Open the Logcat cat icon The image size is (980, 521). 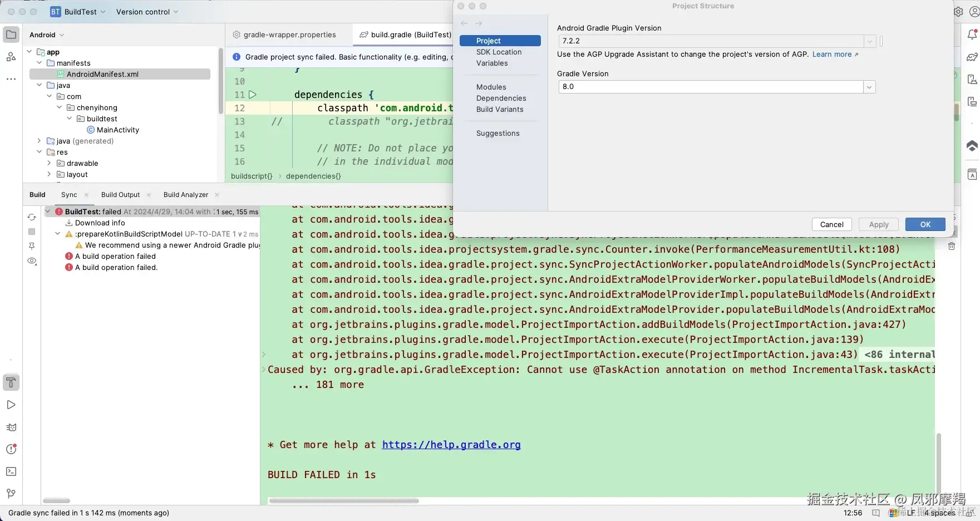[11, 427]
